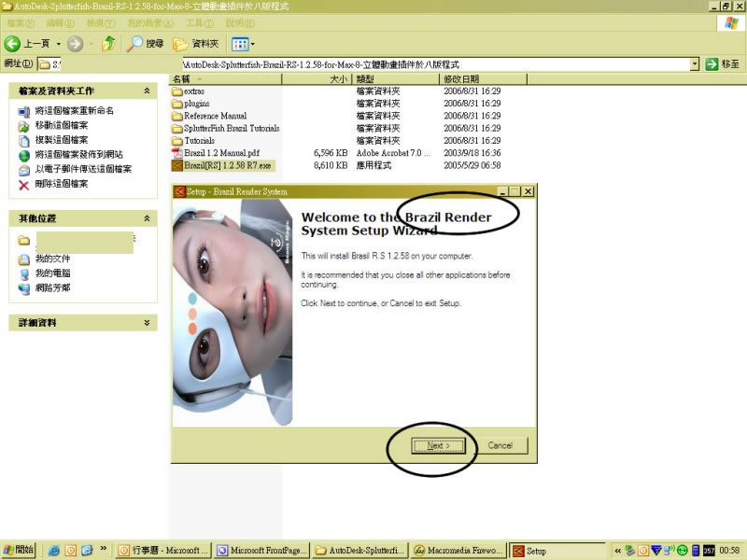Open the 搜尋 search pane

point(146,44)
